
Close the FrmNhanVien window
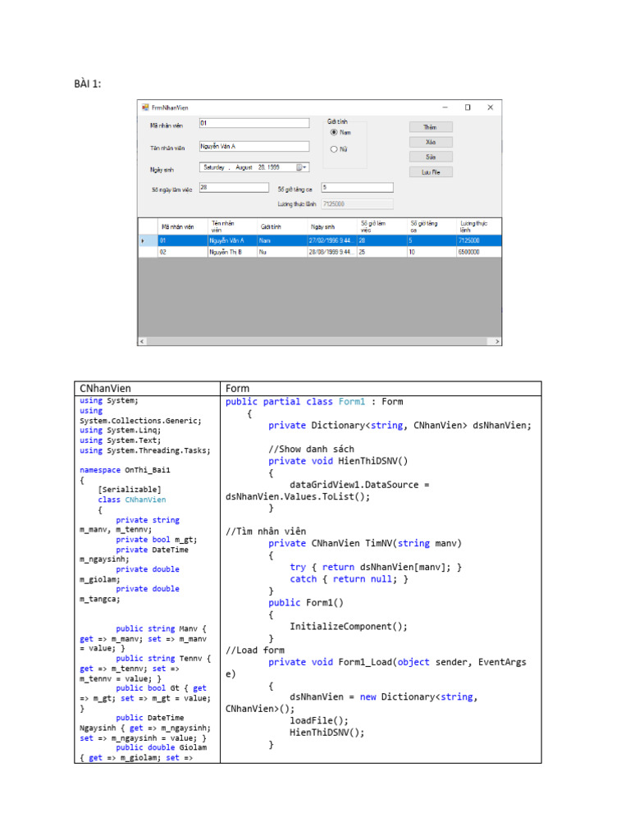coord(490,107)
